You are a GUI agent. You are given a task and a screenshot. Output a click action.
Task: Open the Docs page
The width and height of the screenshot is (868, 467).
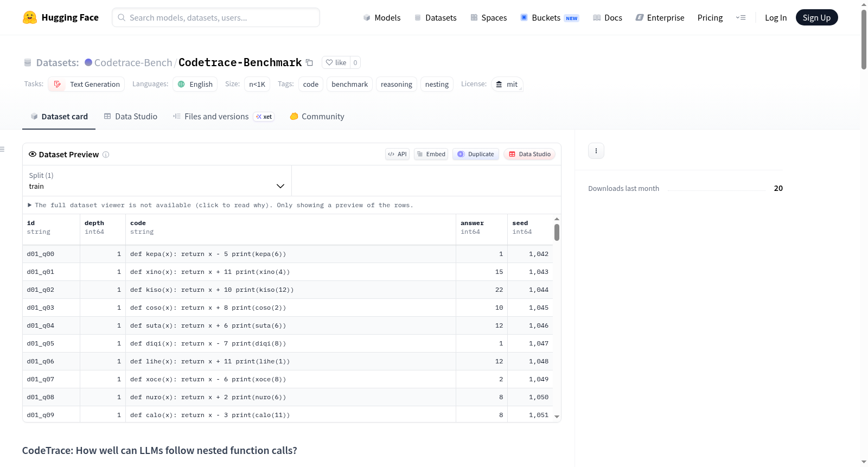(x=608, y=17)
